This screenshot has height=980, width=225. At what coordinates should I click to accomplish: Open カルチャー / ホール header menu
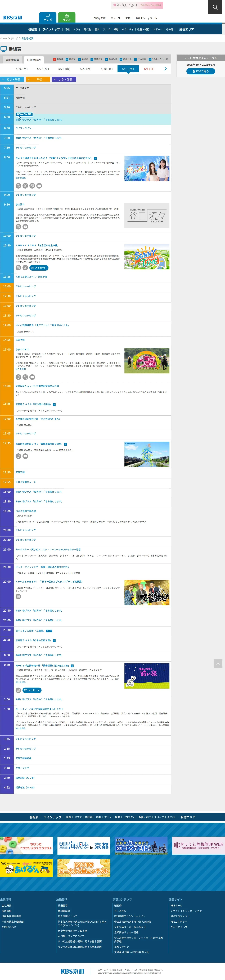point(146,18)
